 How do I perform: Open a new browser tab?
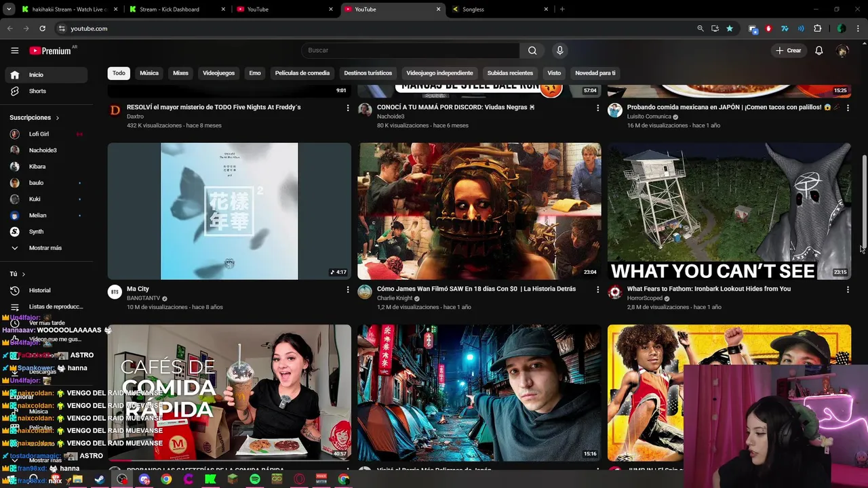[x=561, y=9]
